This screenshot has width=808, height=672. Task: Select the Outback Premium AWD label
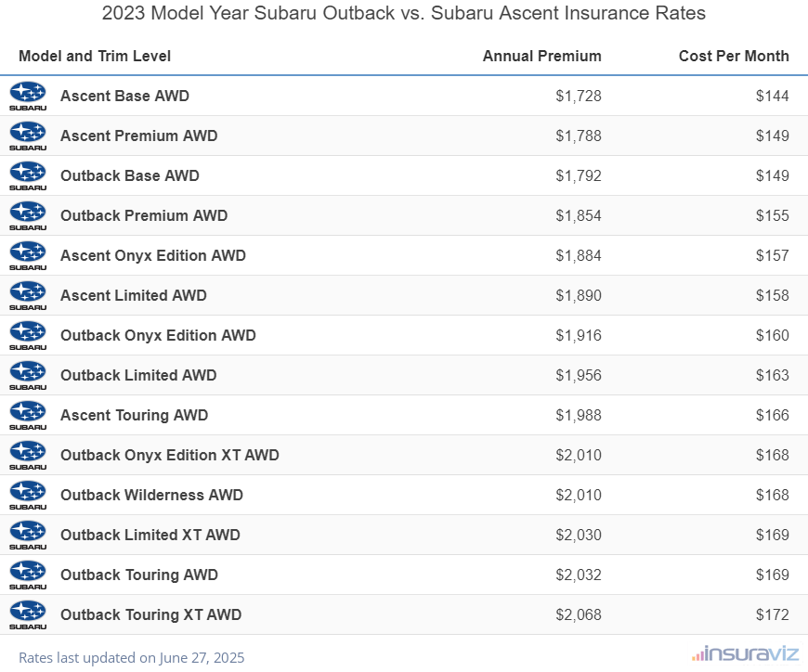click(144, 215)
